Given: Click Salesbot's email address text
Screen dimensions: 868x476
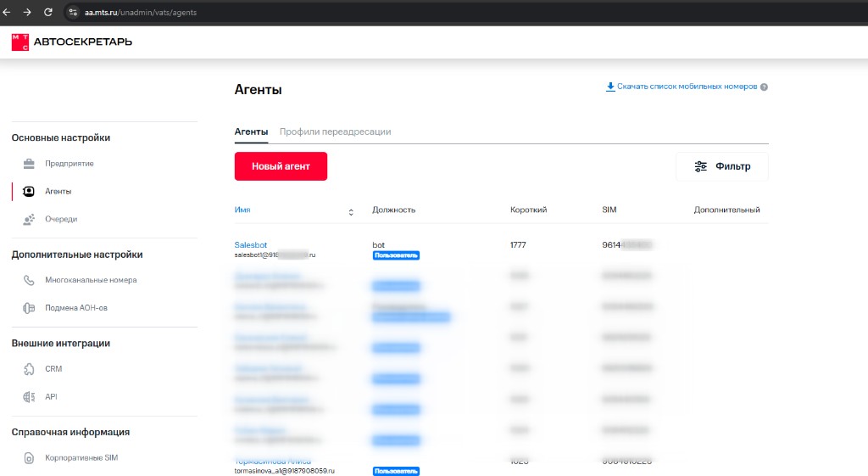Looking at the screenshot, I should click(x=275, y=255).
